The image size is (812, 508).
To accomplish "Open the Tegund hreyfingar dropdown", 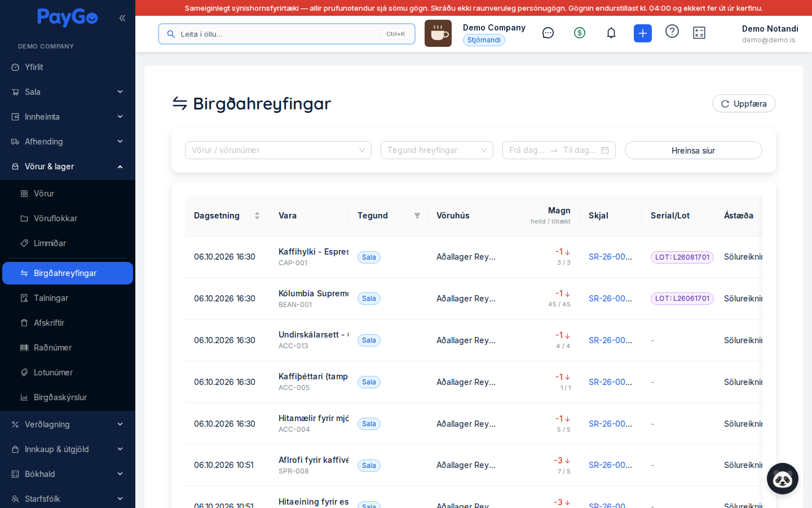I will (x=437, y=150).
